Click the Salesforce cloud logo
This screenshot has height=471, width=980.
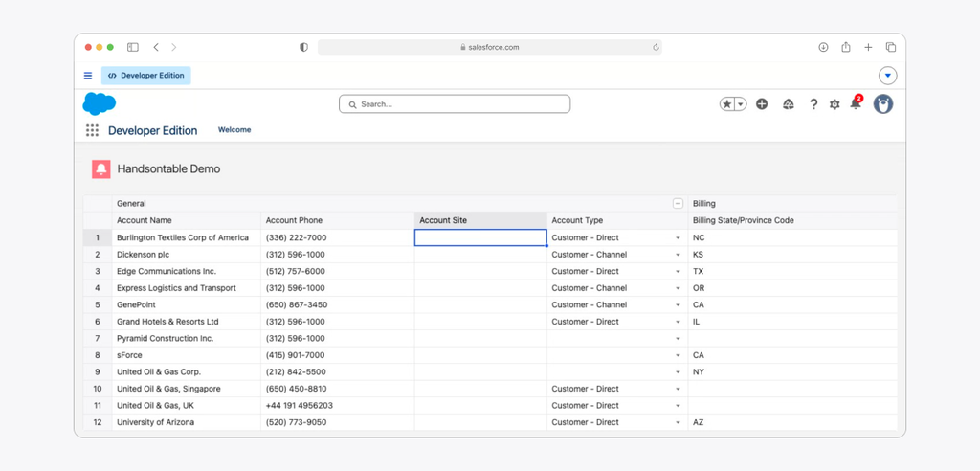point(99,103)
